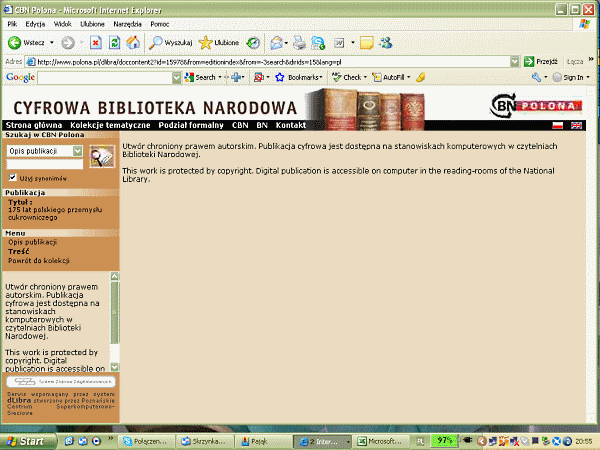Image resolution: width=600 pixels, height=450 pixels.
Task: Click the BN Polona logo
Action: click(536, 105)
